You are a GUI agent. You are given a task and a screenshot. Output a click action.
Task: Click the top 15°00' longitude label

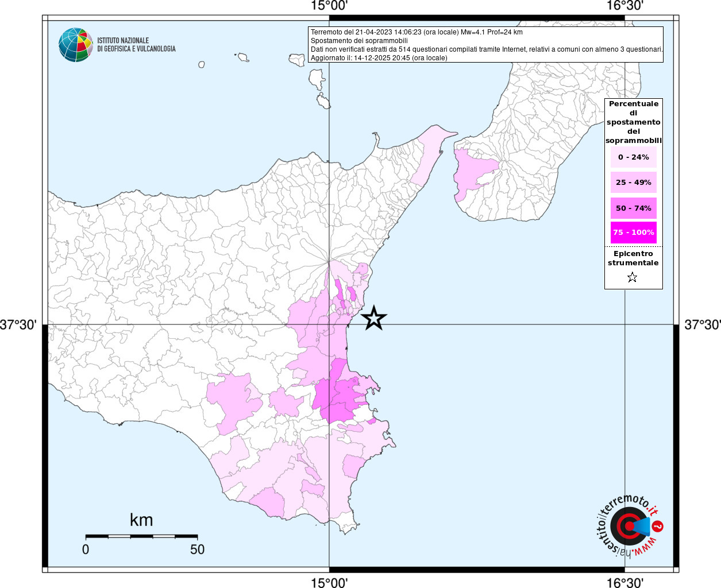(329, 6)
